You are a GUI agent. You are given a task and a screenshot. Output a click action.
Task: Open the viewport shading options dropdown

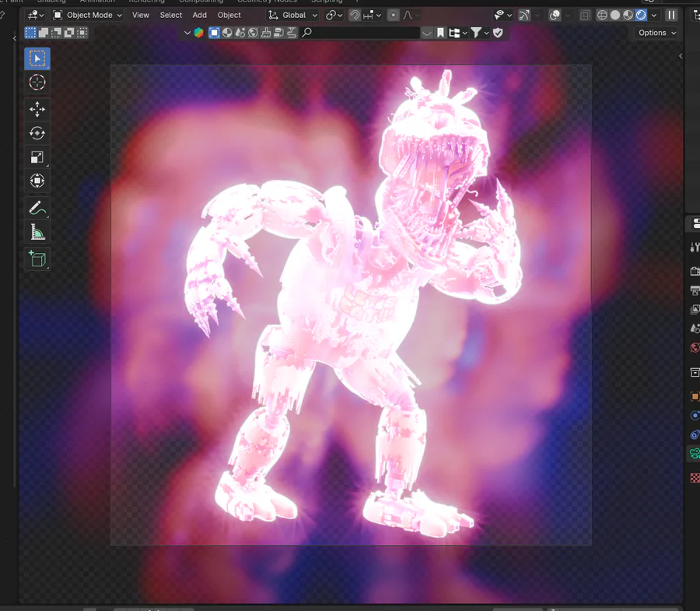pos(654,16)
